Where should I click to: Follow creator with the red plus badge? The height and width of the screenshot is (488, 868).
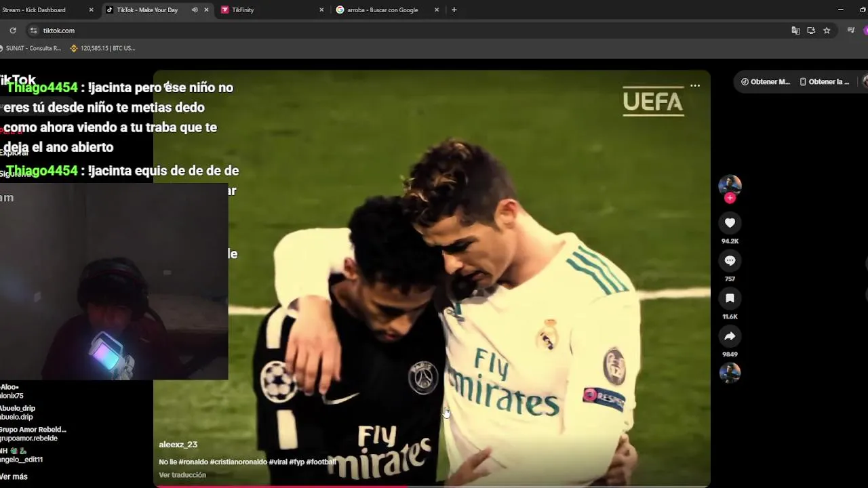[730, 198]
